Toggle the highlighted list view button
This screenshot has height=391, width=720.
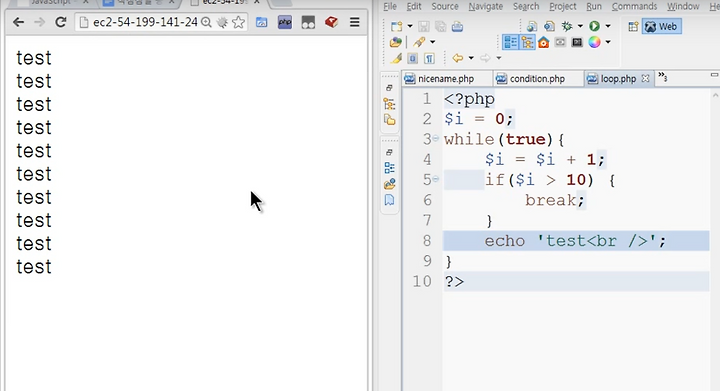coord(511,42)
